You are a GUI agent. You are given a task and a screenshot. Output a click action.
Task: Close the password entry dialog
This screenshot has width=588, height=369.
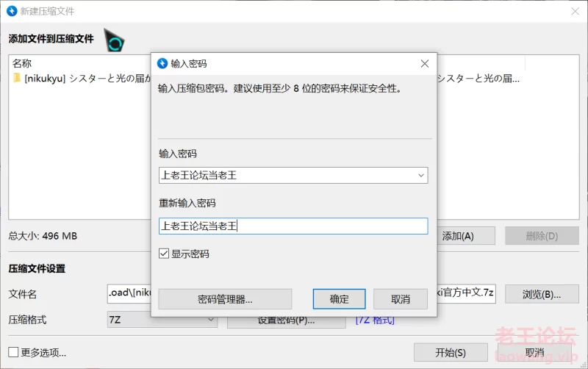click(425, 64)
